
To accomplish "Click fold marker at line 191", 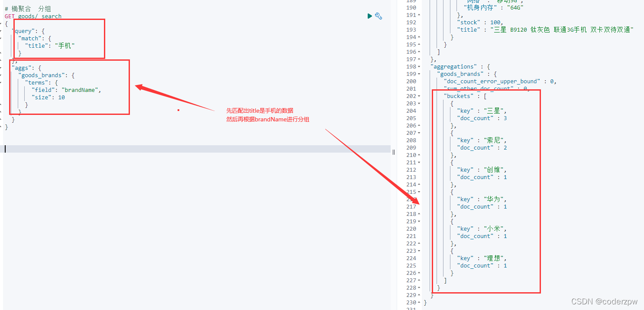I will coord(419,15).
